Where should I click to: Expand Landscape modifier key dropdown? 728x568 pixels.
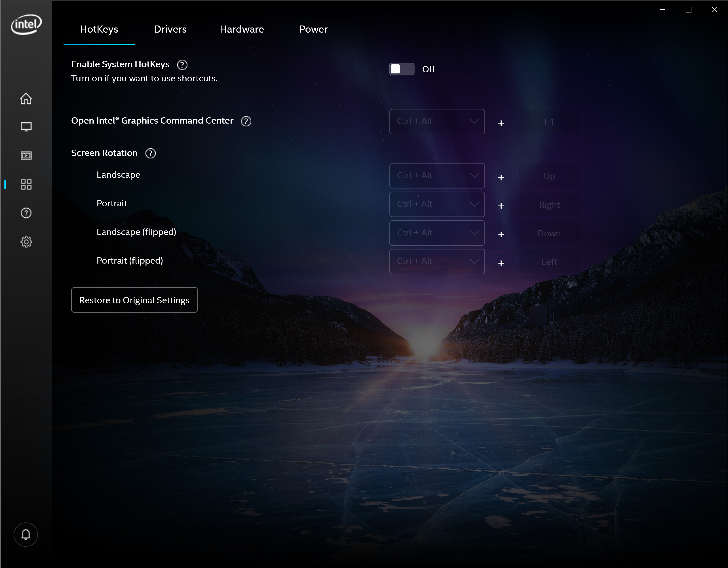(437, 175)
